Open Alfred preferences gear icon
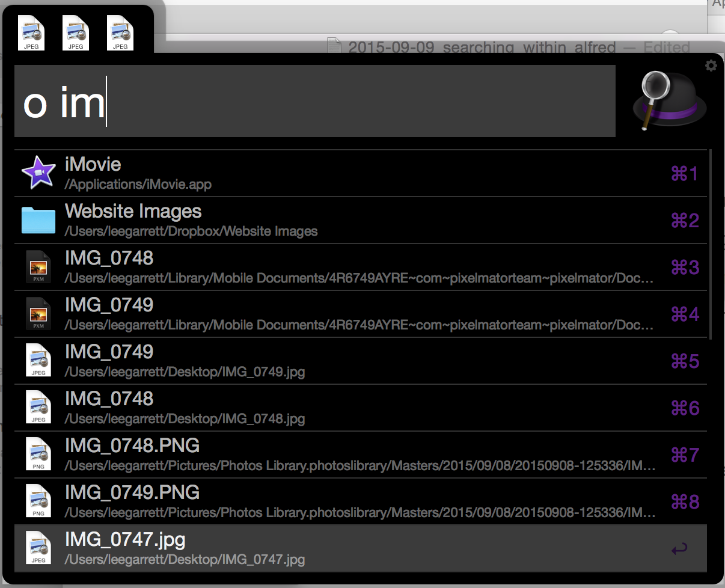Screen dimensions: 725x588 coord(711,66)
